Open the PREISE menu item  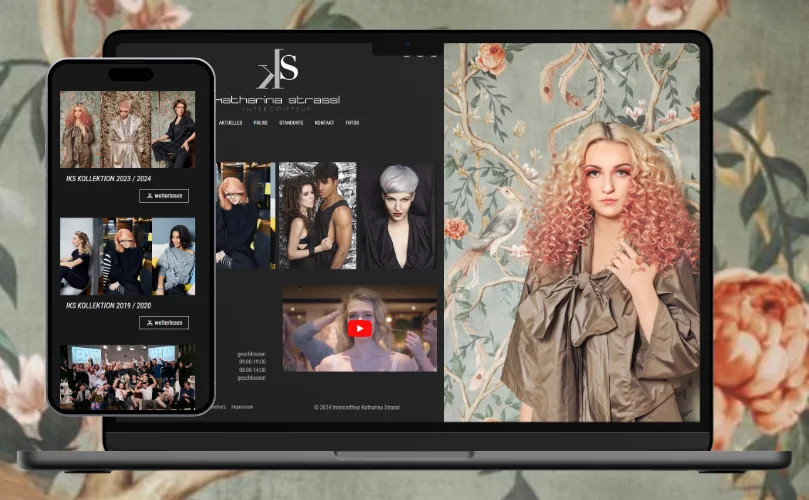click(261, 123)
